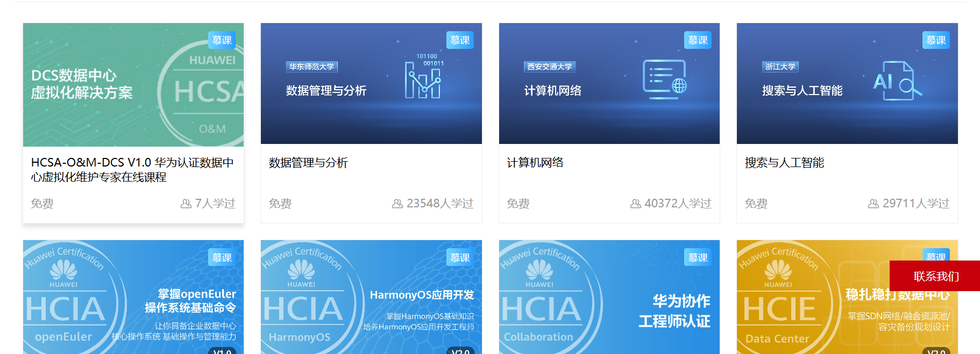This screenshot has width=980, height=354.
Task: Click the Huawei logo on HCIE Data Center banner
Action: click(778, 273)
